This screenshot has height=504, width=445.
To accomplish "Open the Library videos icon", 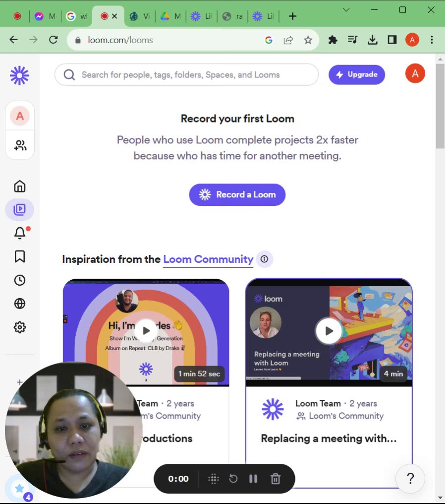I will tap(20, 209).
